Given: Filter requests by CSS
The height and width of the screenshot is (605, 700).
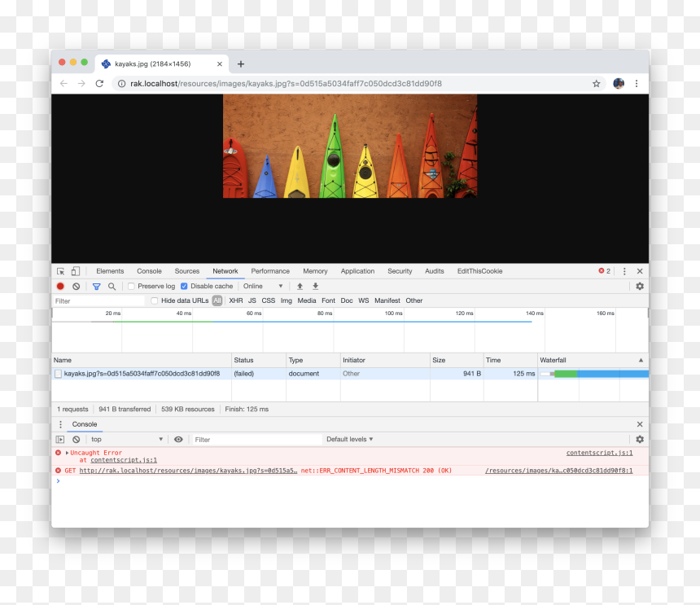Looking at the screenshot, I should (269, 300).
